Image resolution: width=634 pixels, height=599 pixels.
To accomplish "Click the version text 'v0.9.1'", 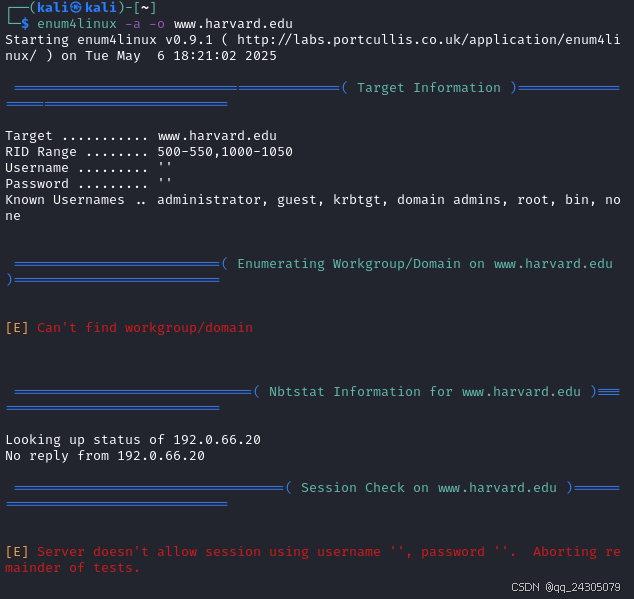I will (x=189, y=40).
